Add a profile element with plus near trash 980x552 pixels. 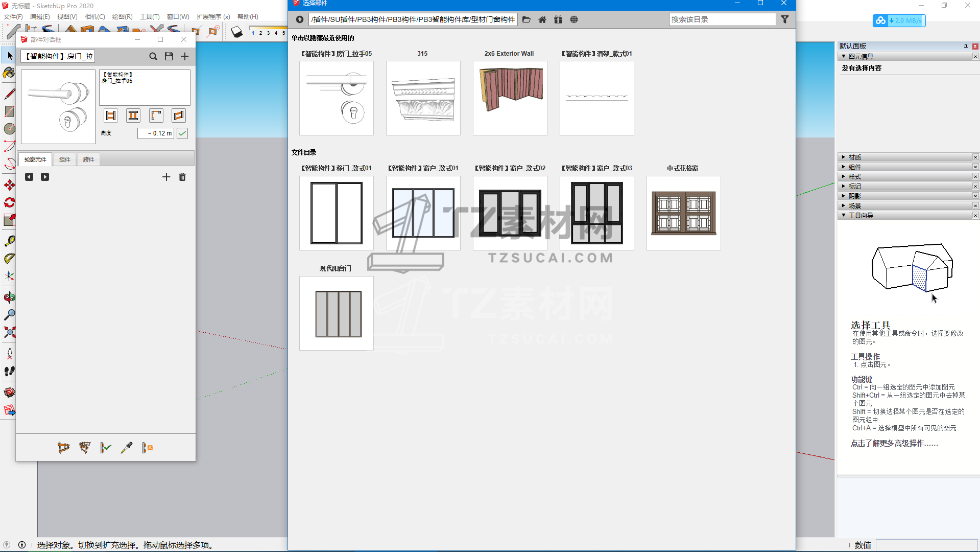[166, 177]
